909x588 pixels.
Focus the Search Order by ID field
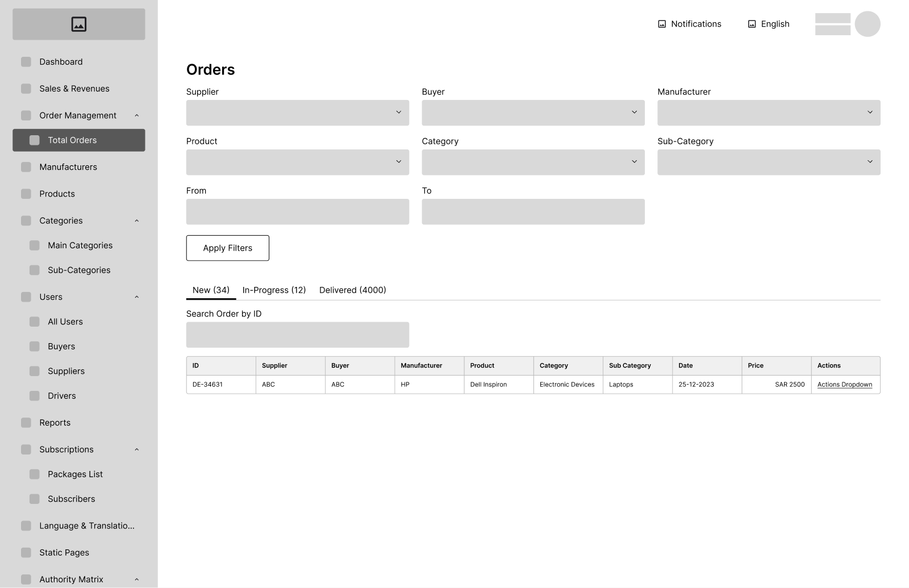tap(298, 335)
